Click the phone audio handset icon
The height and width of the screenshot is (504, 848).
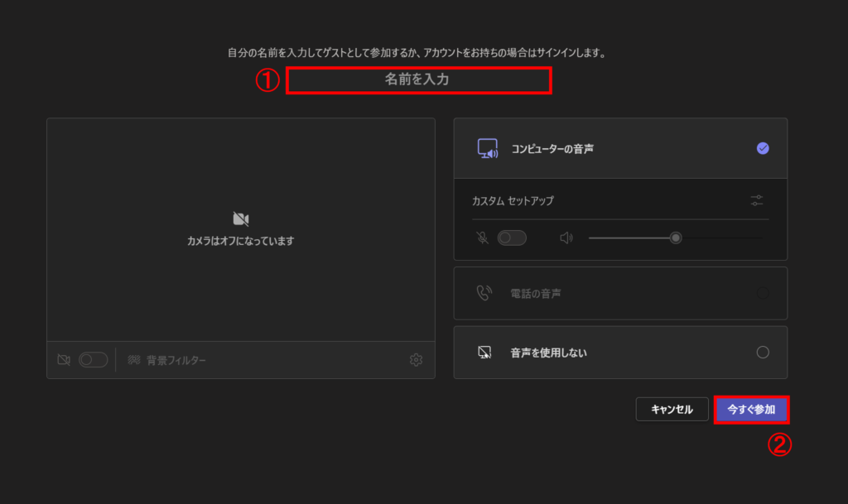click(485, 293)
